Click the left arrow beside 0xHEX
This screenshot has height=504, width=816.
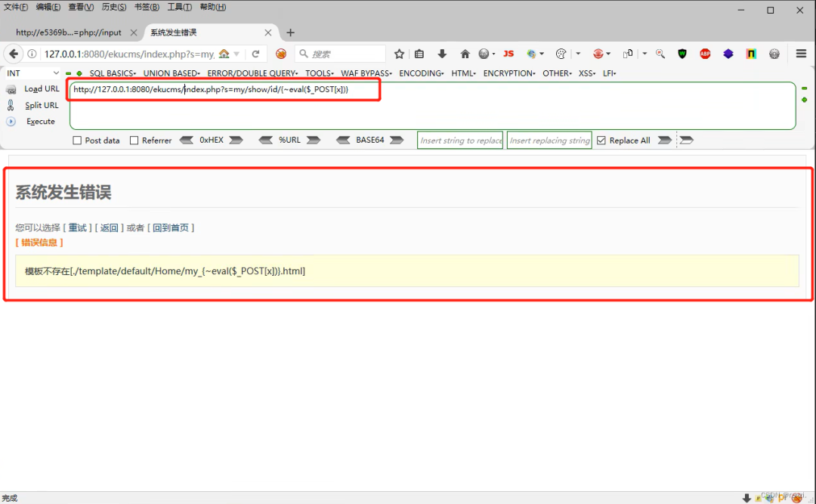(187, 140)
